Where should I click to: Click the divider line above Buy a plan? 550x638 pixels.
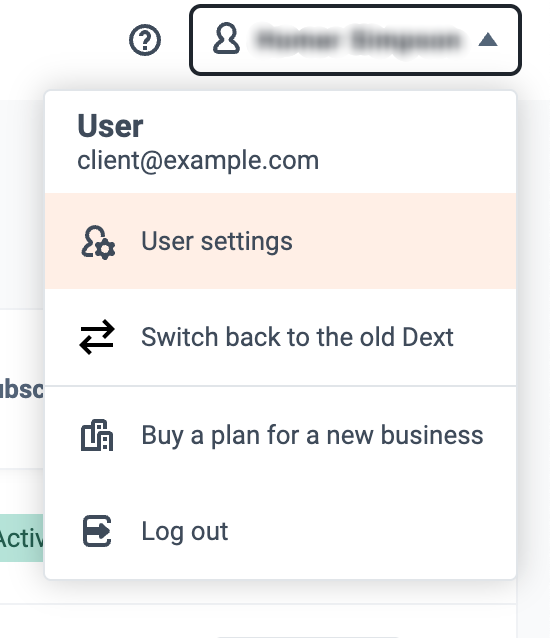(x=280, y=386)
